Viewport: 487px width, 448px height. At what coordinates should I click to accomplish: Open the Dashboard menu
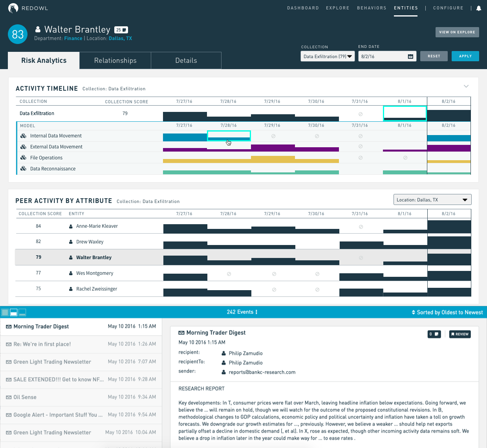coord(303,8)
